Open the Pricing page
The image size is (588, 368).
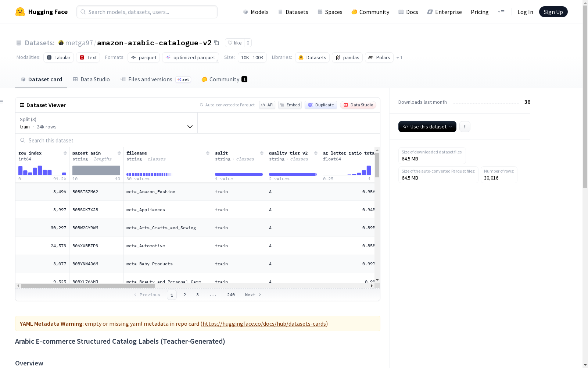click(x=480, y=12)
